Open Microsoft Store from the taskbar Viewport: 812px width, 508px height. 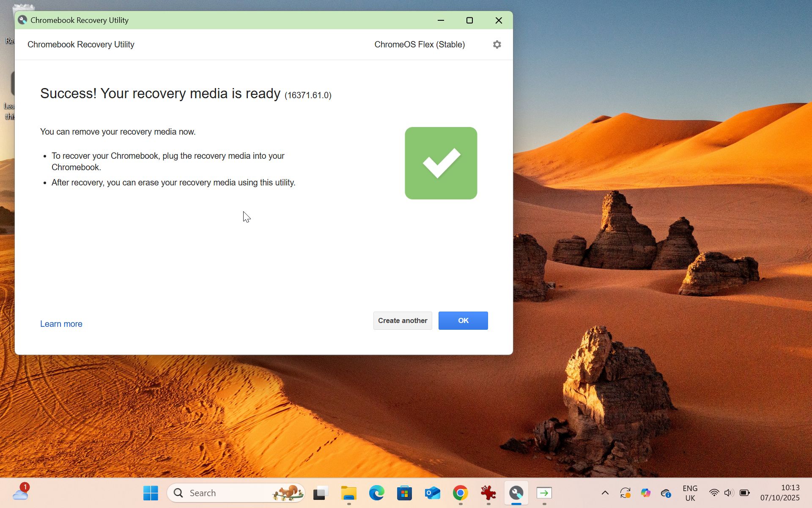coord(404,493)
